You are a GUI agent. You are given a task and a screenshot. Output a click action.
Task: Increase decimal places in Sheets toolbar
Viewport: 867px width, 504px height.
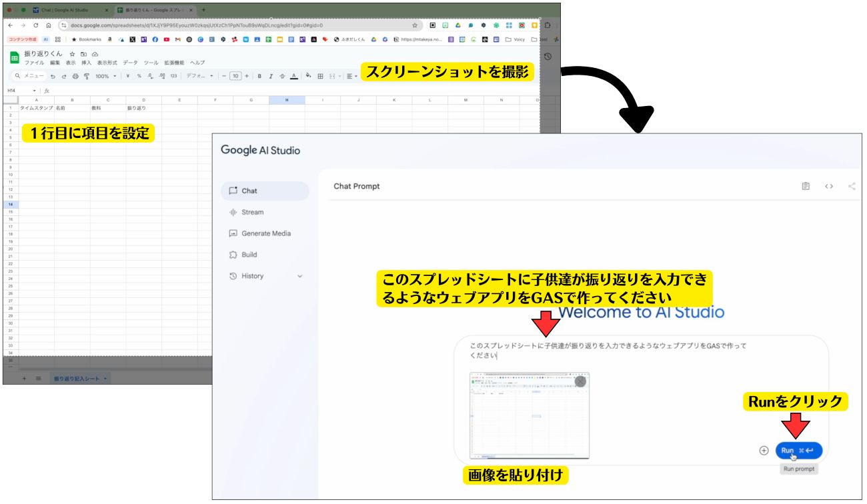(x=161, y=76)
